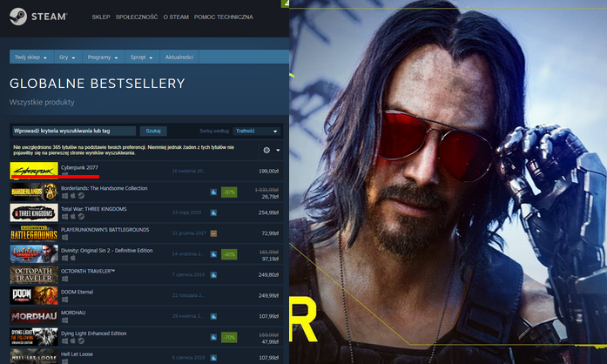
Task: Click the Dying Light thumbnail
Action: 34,337
